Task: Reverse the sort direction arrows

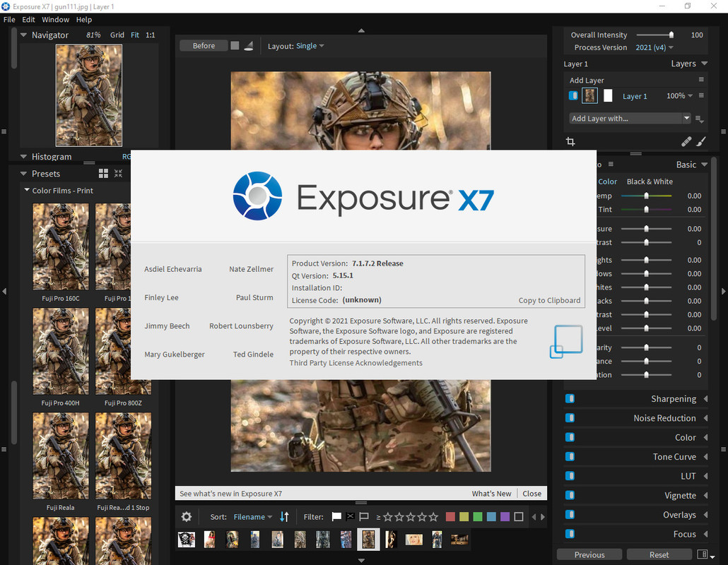Action: click(x=284, y=517)
